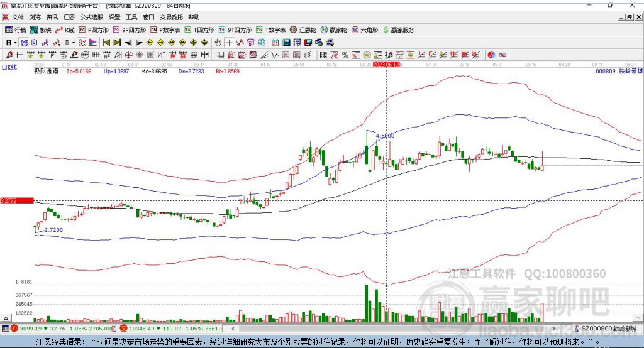Select the Gann fan lines tool
The width and height of the screenshot is (644, 348).
click(x=231, y=55)
